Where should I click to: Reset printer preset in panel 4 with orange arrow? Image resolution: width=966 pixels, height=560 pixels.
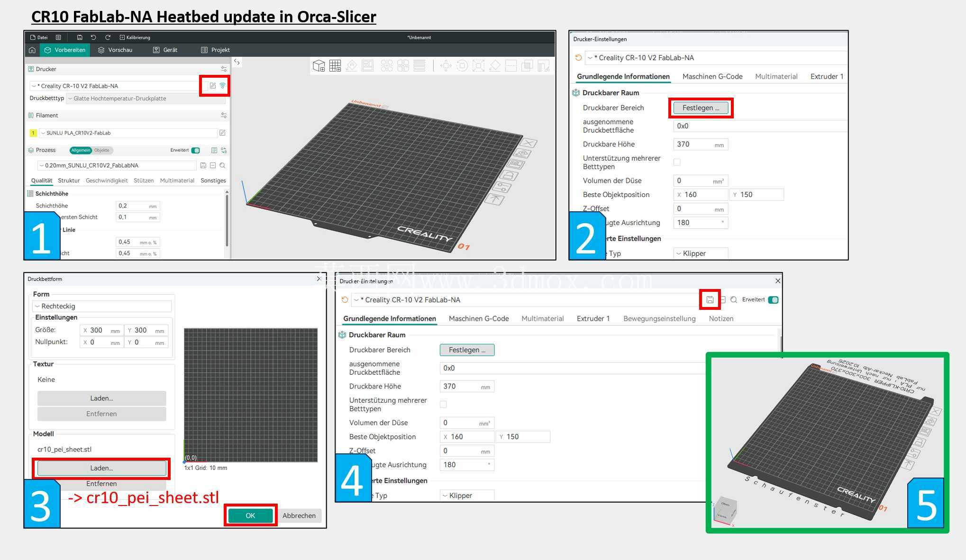click(x=345, y=299)
